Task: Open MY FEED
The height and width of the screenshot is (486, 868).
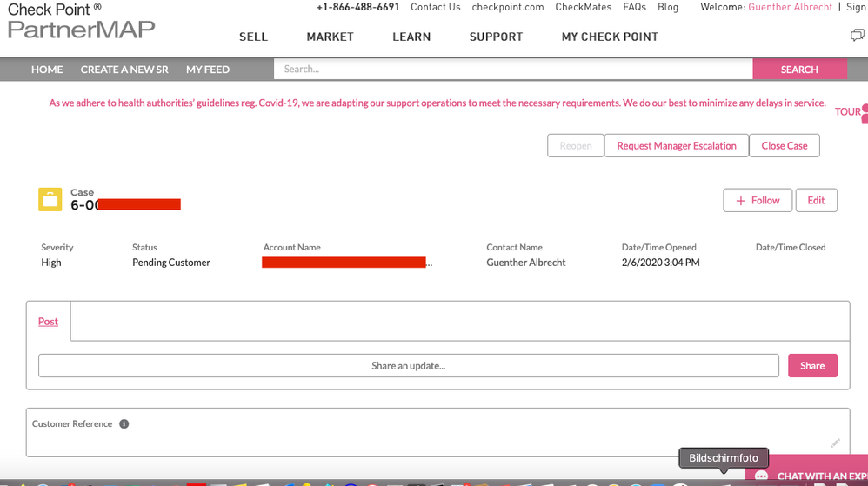Action: [x=208, y=70]
